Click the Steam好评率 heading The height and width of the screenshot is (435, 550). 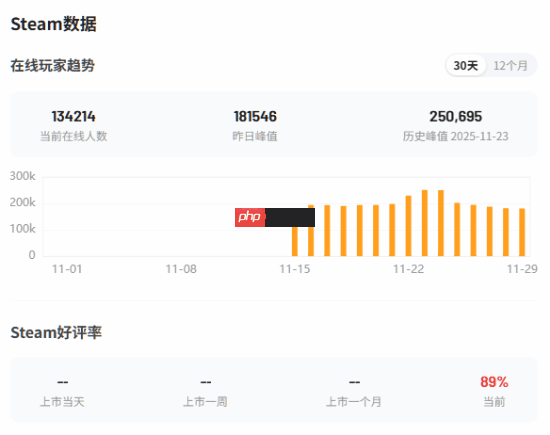click(x=56, y=332)
